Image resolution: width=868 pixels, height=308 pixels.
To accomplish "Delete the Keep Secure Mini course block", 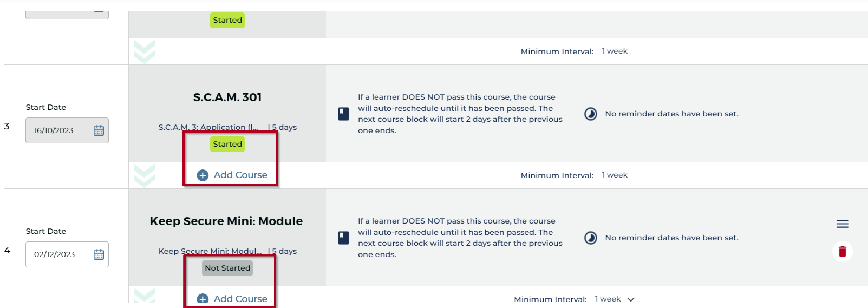I will click(x=842, y=251).
